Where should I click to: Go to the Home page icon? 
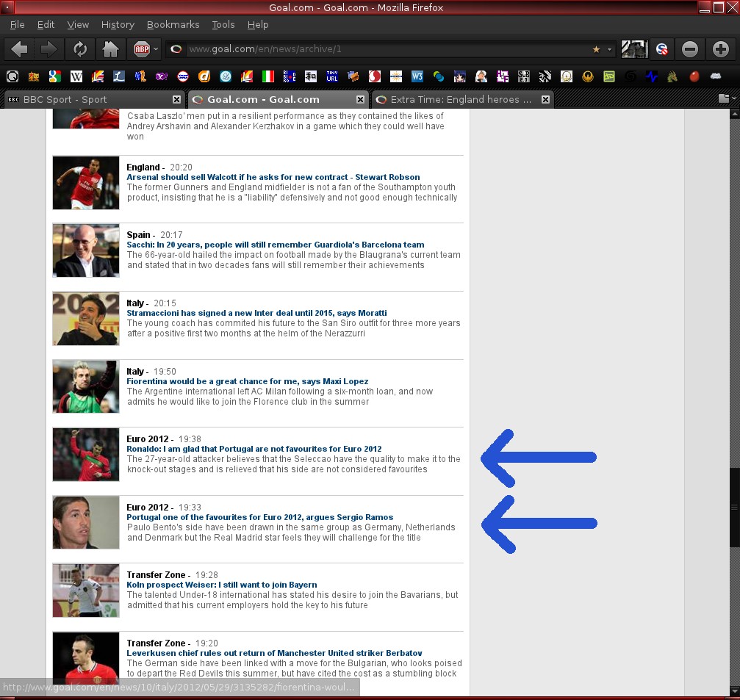point(110,49)
